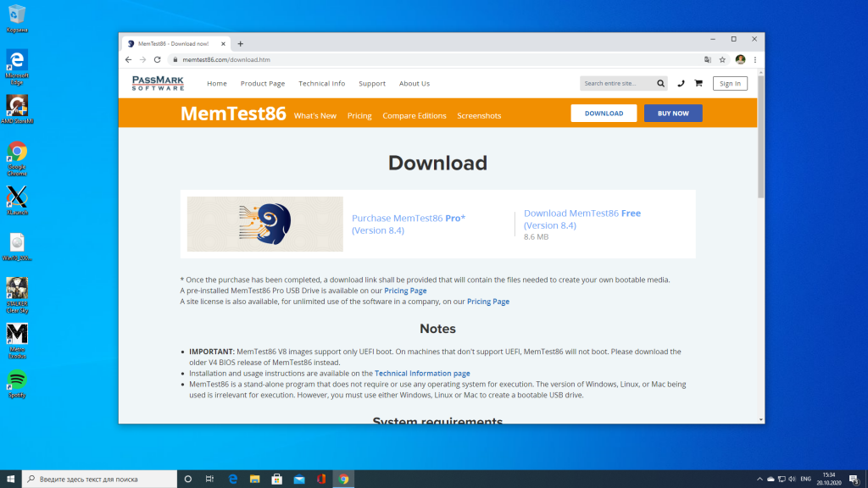The height and width of the screenshot is (488, 868).
Task: Click the site search magnifier icon
Action: point(661,83)
